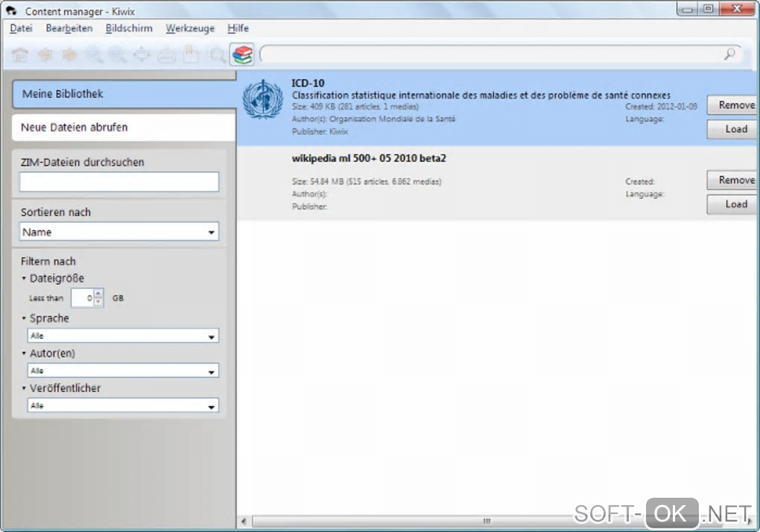
Task: Click the horizontal scrollbar thumb
Action: click(487, 522)
